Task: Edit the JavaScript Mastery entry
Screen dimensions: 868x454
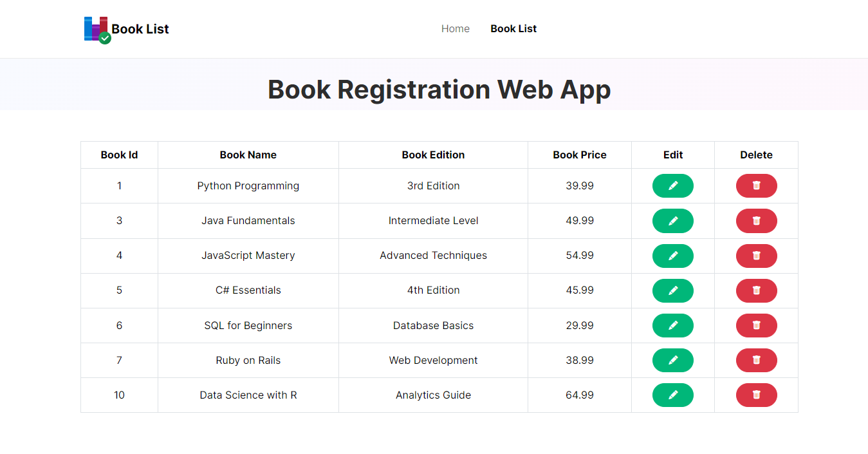Action: point(673,256)
